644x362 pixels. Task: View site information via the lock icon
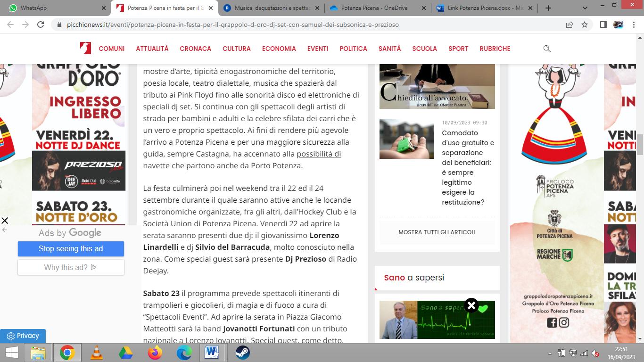click(x=59, y=25)
